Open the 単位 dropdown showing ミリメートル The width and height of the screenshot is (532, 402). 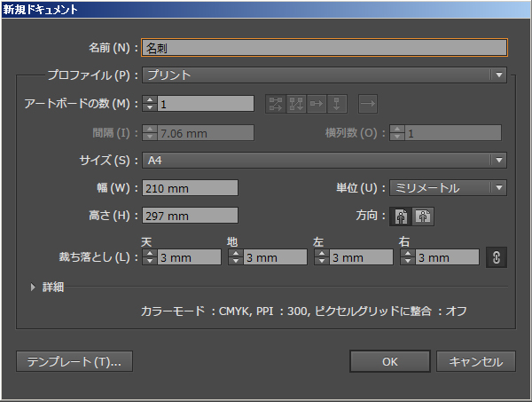click(x=448, y=187)
